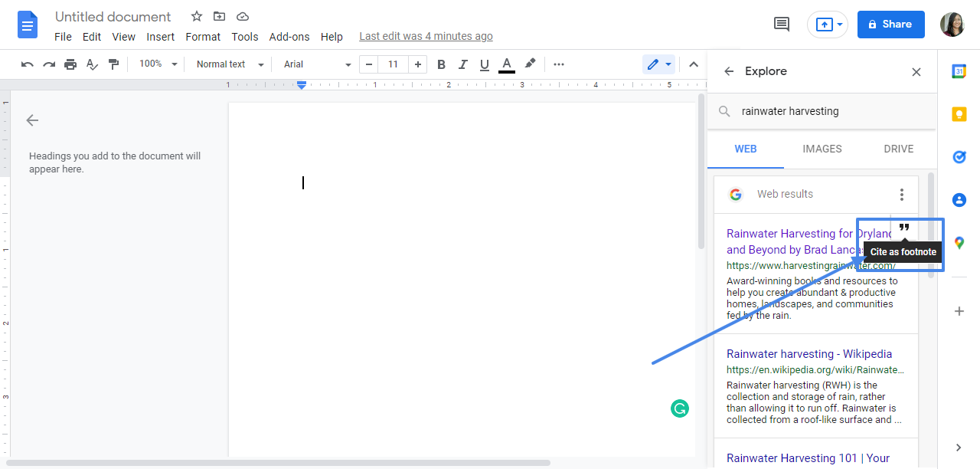The height and width of the screenshot is (469, 980).
Task: Open 'Rainwater Harvesting for Drylands' result
Action: click(810, 241)
